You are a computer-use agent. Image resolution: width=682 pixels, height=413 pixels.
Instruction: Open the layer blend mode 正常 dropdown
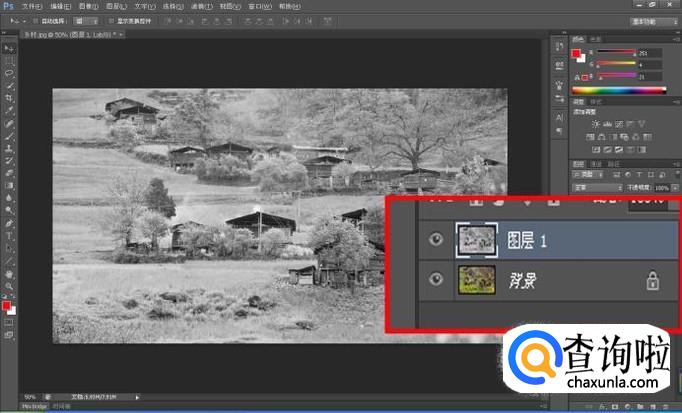[x=596, y=187]
